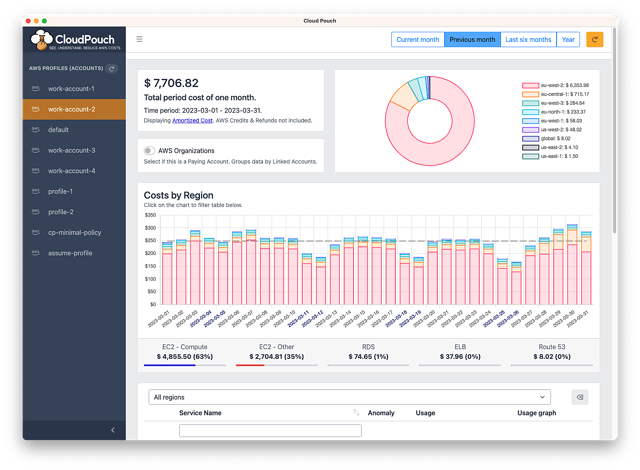Switch to Last six months view
The height and width of the screenshot is (470, 640).
528,40
